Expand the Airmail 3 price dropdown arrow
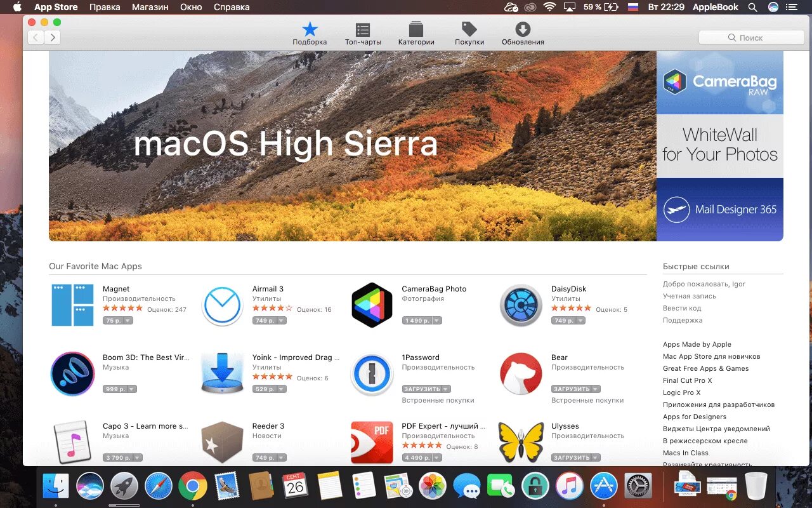 click(x=282, y=321)
